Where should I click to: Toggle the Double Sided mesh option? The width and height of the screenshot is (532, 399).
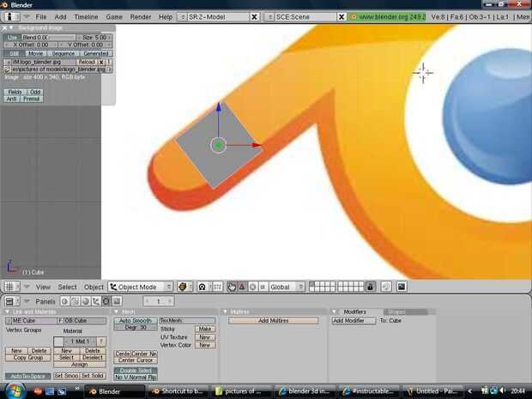[x=136, y=371]
